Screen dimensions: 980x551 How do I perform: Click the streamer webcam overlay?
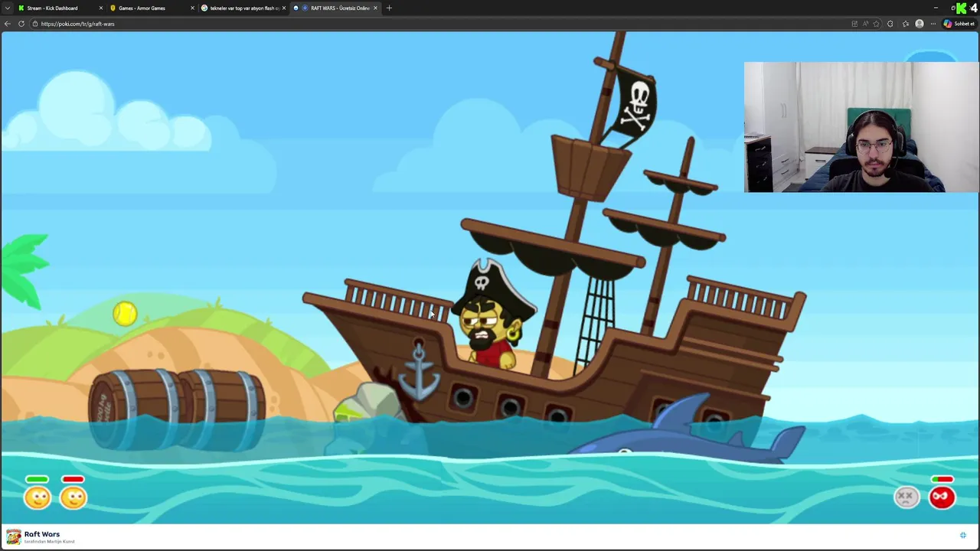(x=861, y=127)
